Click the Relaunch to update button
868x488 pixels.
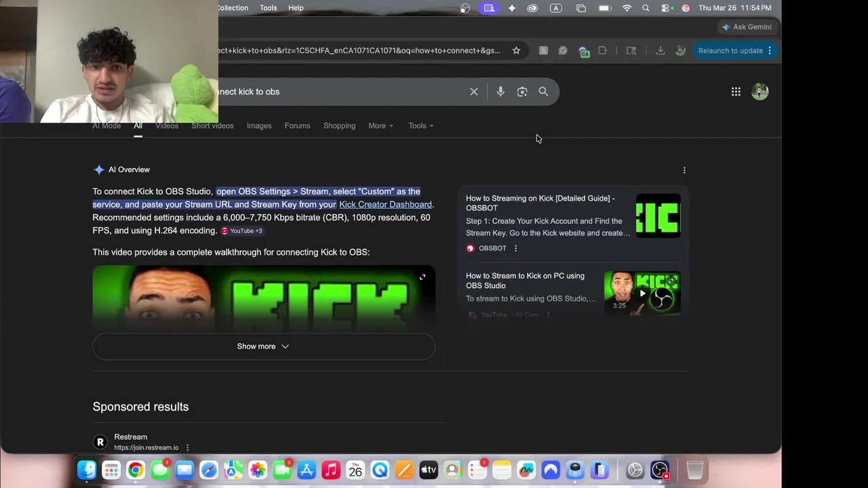736,50
